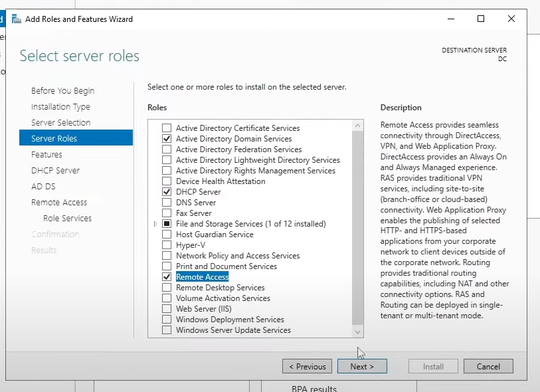
Task: Maximize the wizard window
Action: point(481,19)
